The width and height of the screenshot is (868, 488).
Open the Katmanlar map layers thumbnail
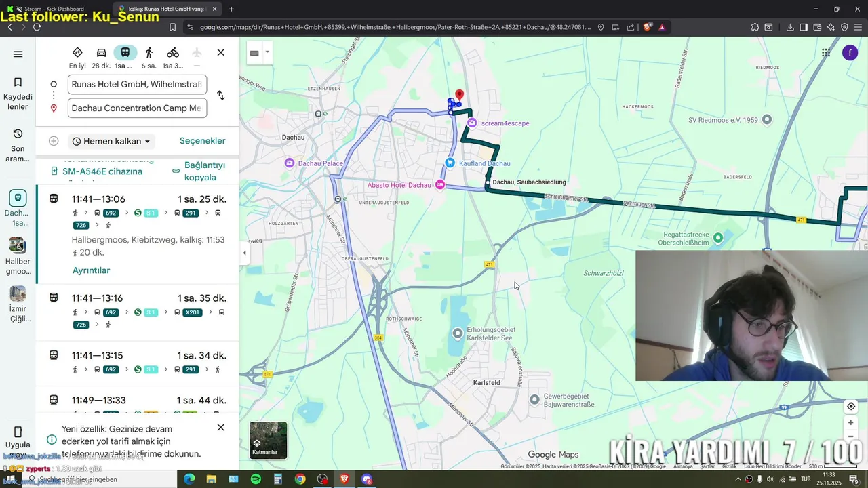(268, 440)
